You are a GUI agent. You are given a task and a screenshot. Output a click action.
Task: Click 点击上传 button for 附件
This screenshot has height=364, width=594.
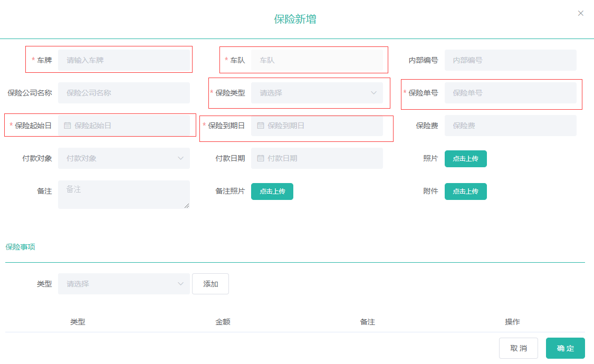pos(465,191)
